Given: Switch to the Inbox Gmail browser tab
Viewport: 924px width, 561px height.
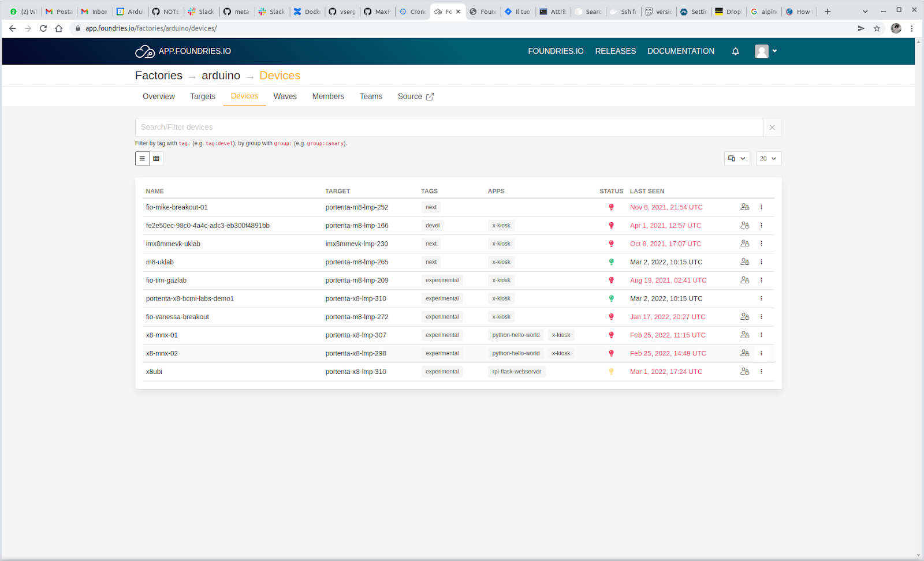Looking at the screenshot, I should pyautogui.click(x=95, y=12).
